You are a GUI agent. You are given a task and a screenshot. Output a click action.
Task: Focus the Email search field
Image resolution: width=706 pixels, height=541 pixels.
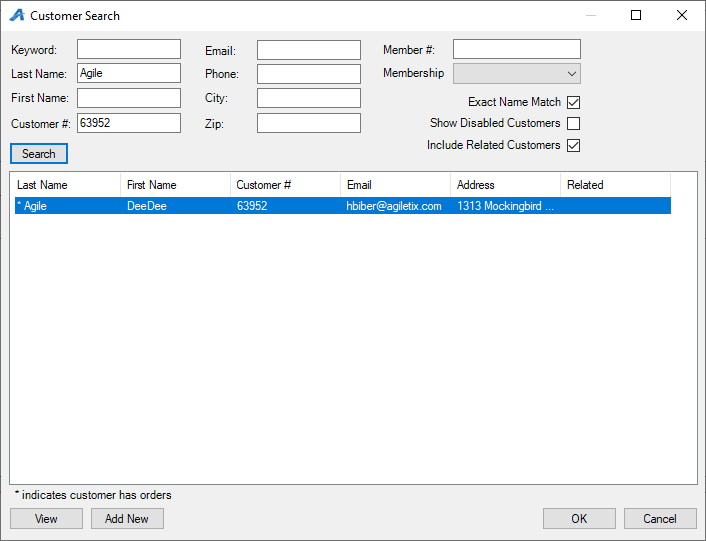coord(309,50)
